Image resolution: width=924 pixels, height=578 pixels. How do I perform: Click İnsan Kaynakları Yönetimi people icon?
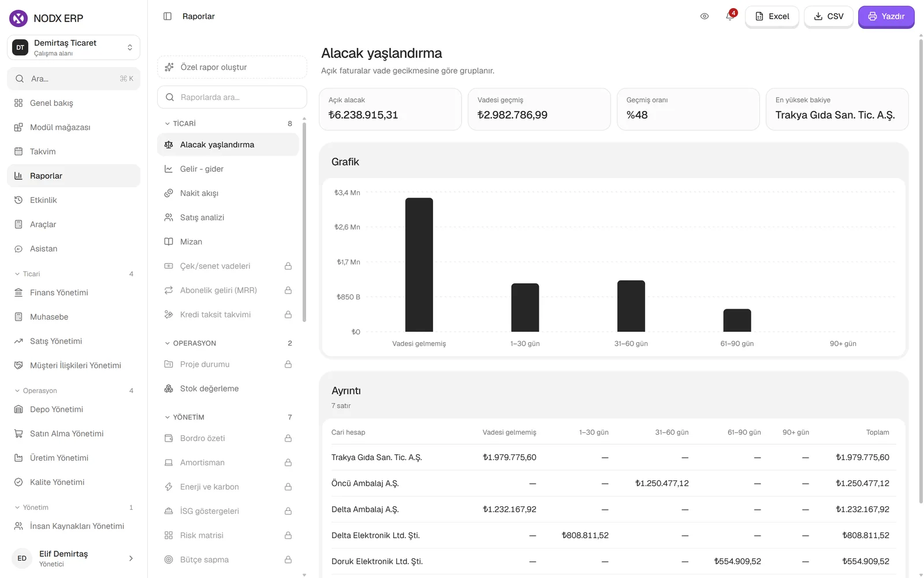tap(18, 526)
